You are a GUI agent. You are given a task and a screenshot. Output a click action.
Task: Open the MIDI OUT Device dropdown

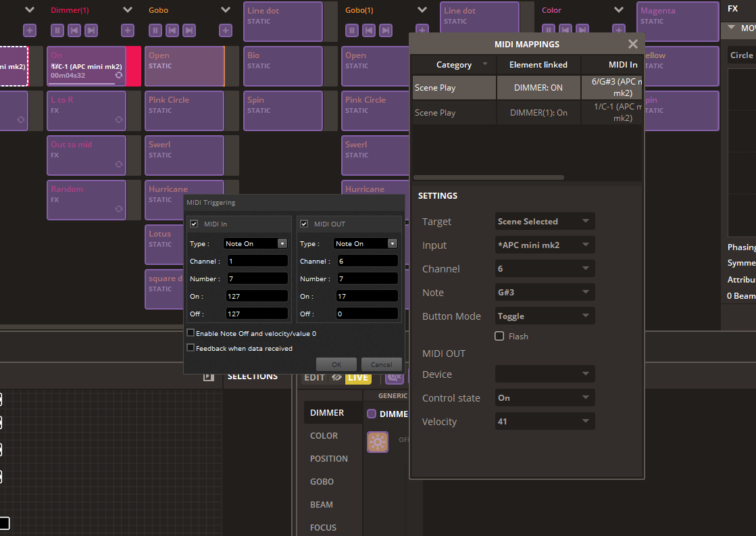pos(545,374)
